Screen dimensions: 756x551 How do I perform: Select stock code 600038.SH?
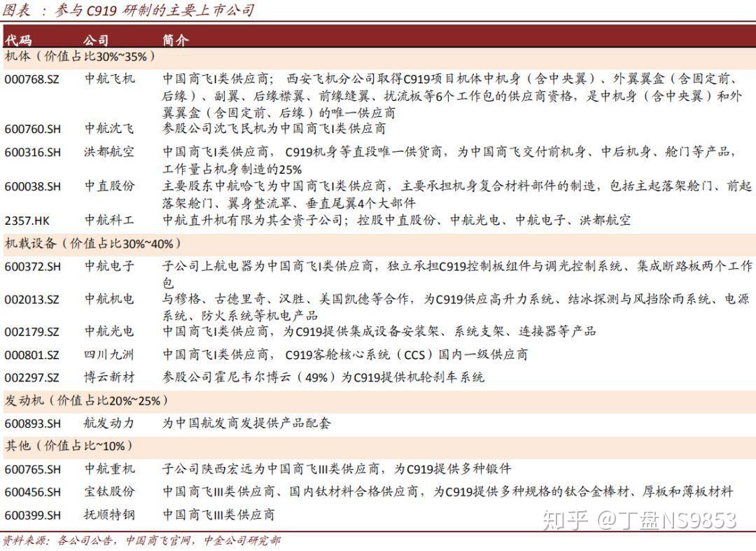tap(33, 186)
